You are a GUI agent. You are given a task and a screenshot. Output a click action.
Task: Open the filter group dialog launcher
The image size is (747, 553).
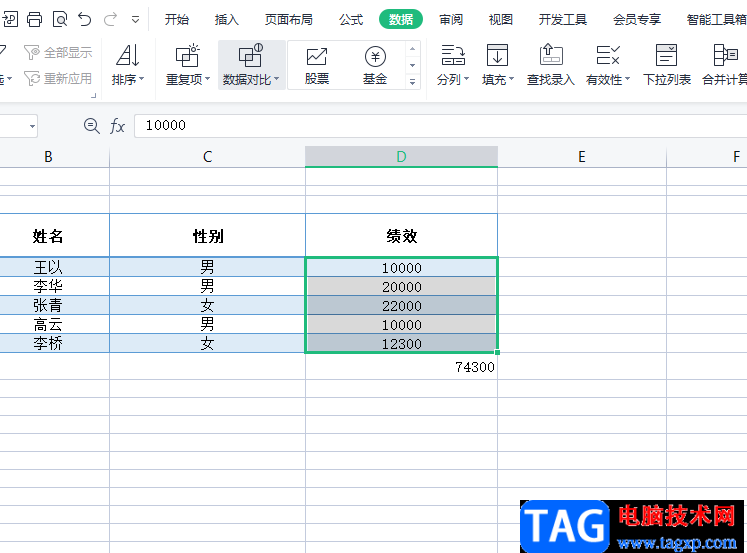tap(93, 95)
